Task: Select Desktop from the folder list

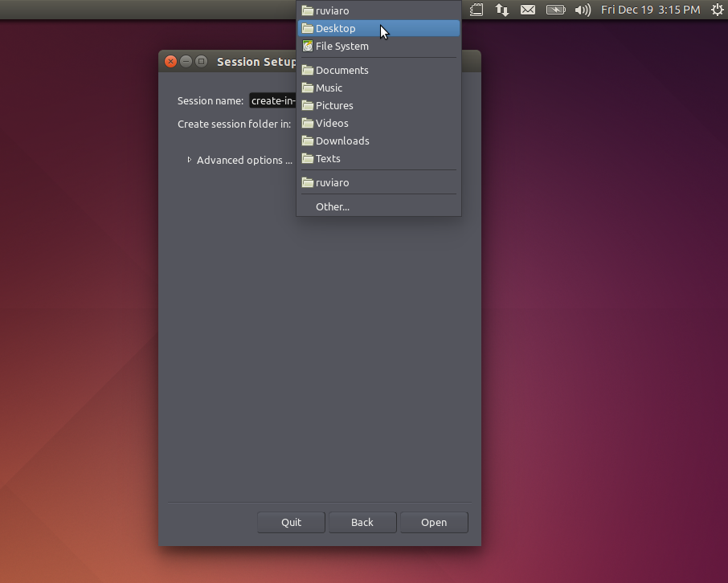Action: (336, 28)
